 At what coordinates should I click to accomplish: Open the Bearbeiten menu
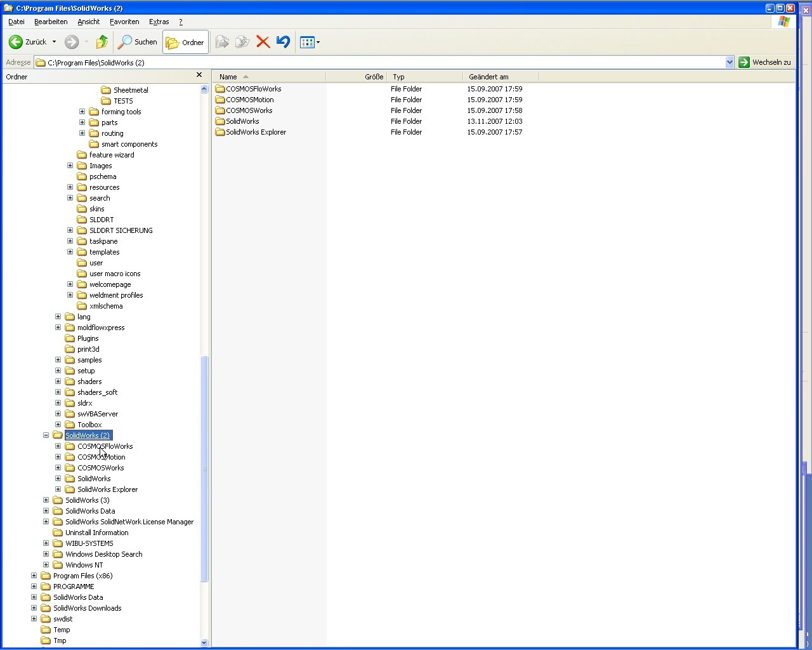click(x=51, y=22)
